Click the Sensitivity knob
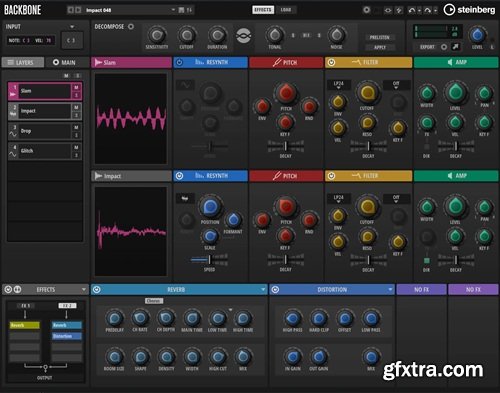Screen dimensions: 500x393 (x=157, y=35)
